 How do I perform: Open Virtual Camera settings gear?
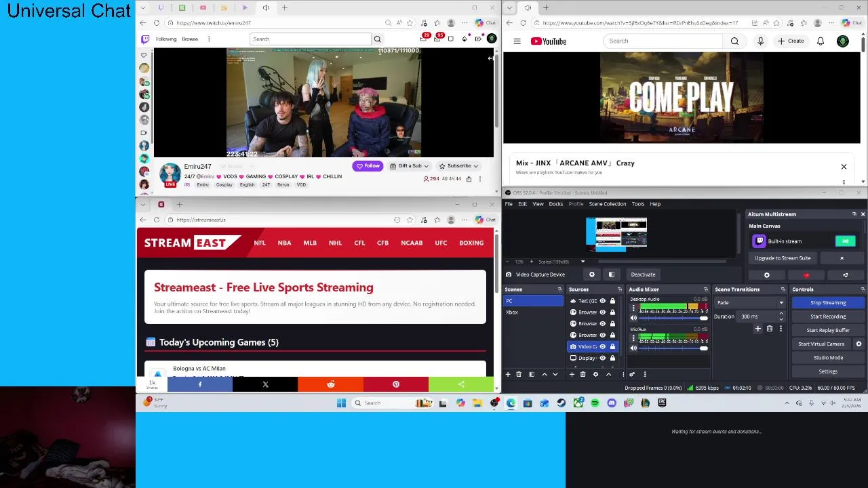point(859,344)
